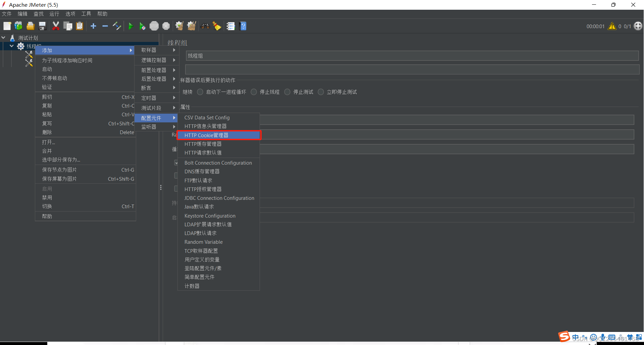Choose Random Variable config element

click(219, 242)
